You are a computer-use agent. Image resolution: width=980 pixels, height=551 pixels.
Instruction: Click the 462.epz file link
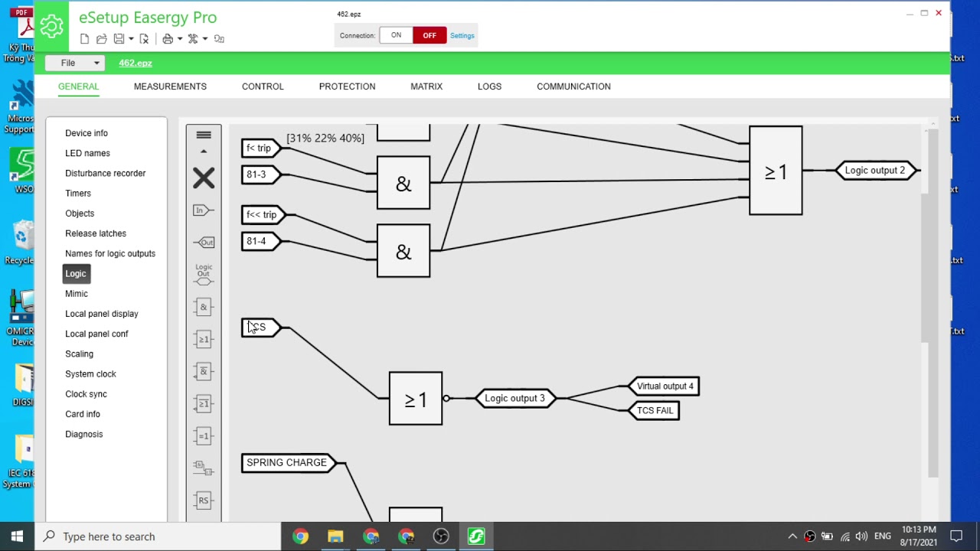(x=136, y=63)
